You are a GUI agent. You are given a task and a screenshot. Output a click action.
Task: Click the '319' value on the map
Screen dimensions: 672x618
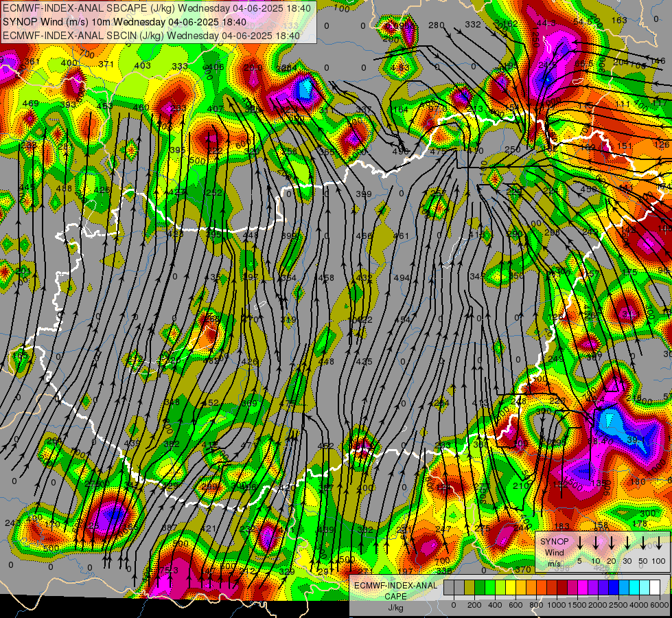[x=288, y=319]
